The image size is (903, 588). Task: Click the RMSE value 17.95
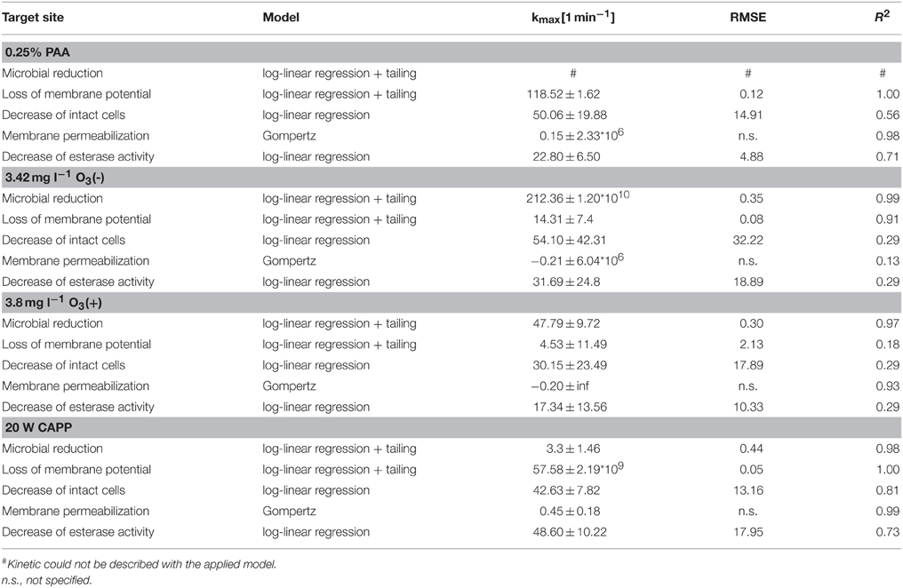coord(748,532)
